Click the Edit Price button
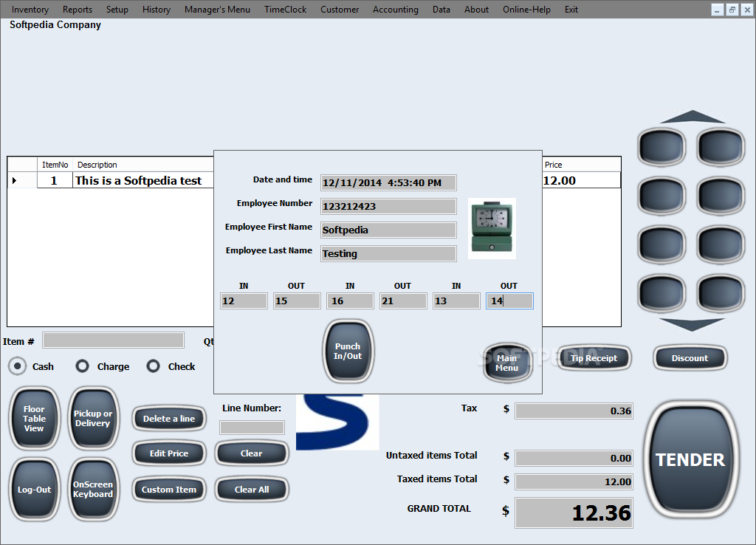Viewport: 756px width, 545px height. (169, 453)
